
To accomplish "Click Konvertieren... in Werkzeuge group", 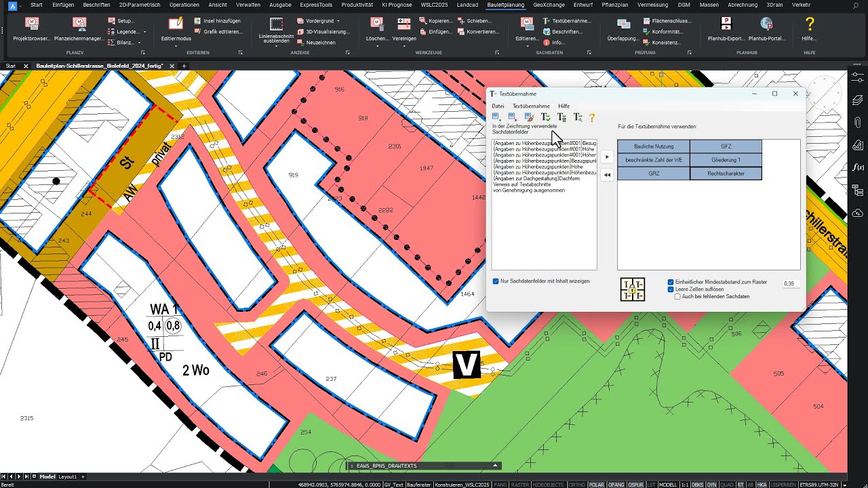I will click(478, 32).
